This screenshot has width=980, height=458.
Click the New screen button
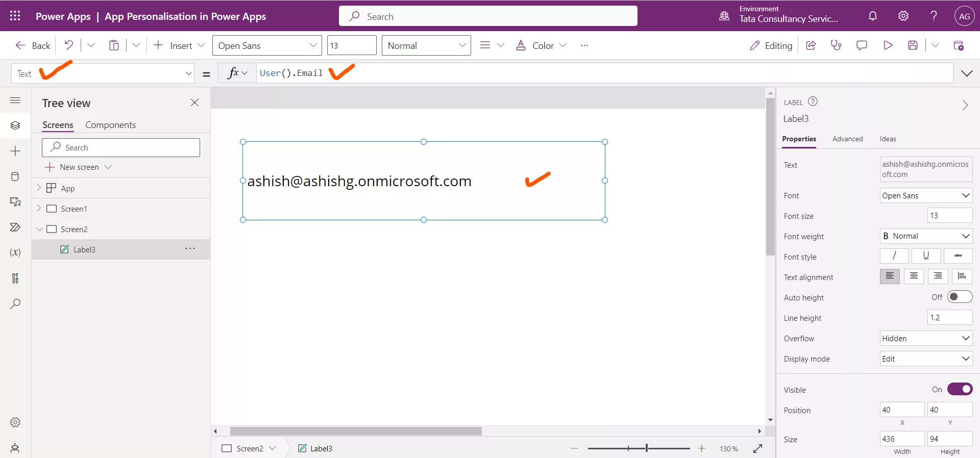[78, 167]
